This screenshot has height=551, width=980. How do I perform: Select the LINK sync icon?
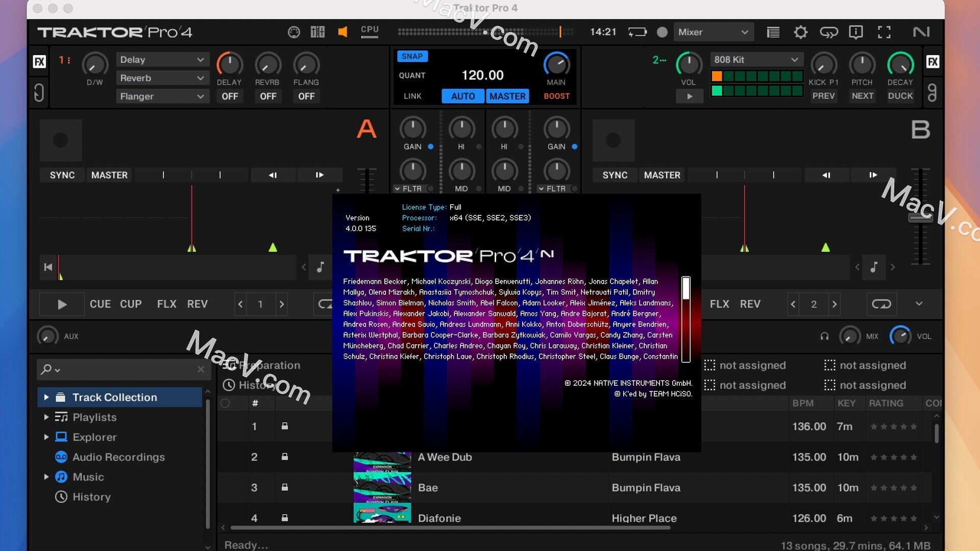point(412,95)
